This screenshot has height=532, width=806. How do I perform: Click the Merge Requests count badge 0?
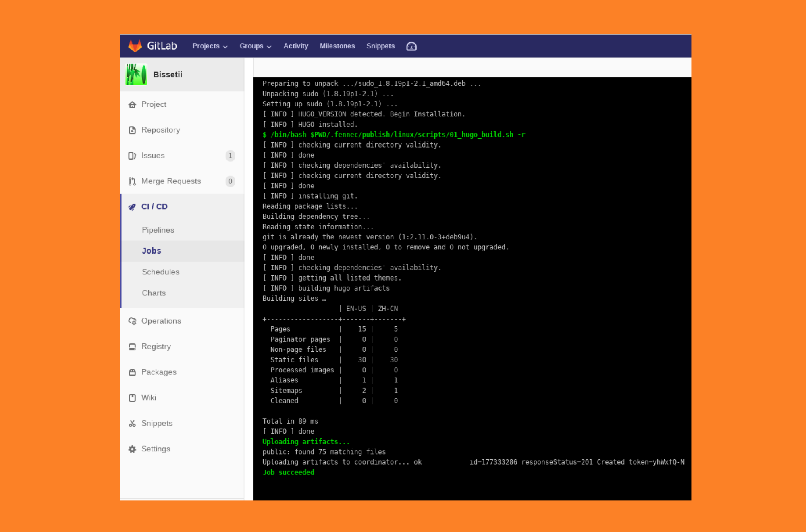click(230, 181)
